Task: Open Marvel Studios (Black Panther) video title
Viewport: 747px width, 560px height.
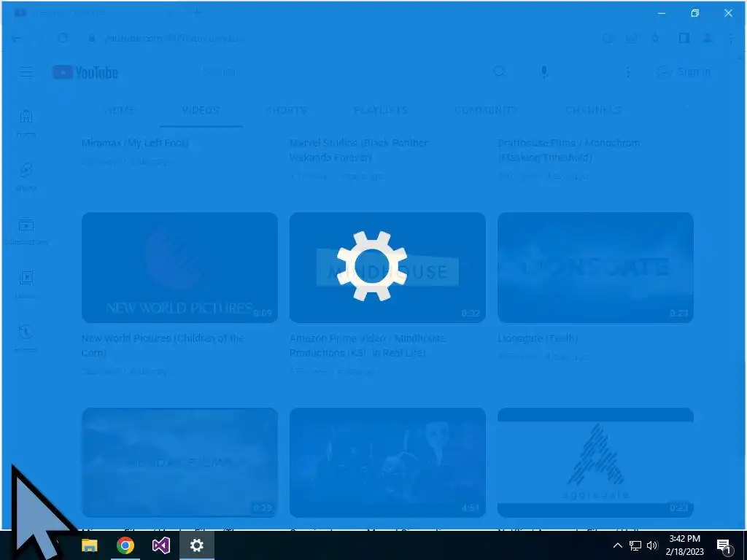Action: [x=359, y=150]
